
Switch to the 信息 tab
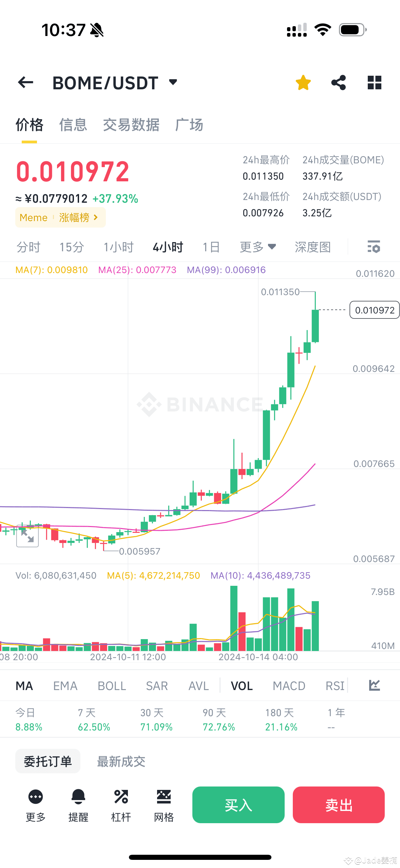click(73, 125)
